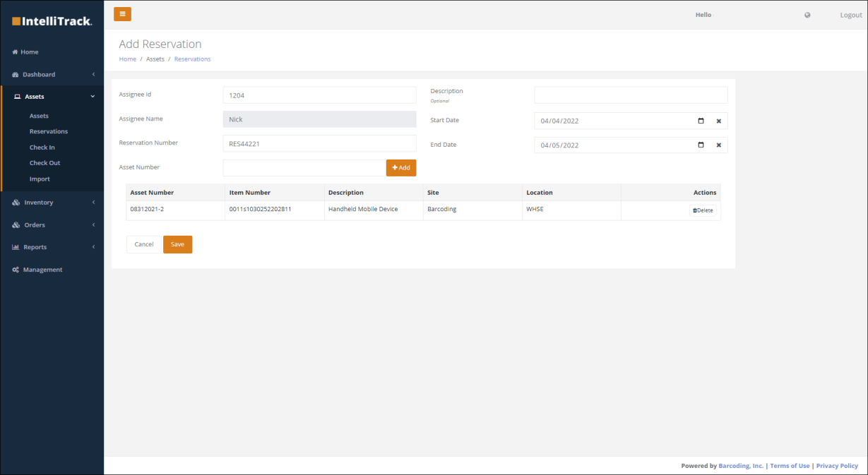868x475 pixels.
Task: Follow the Reservations breadcrumb link
Action: [x=192, y=59]
